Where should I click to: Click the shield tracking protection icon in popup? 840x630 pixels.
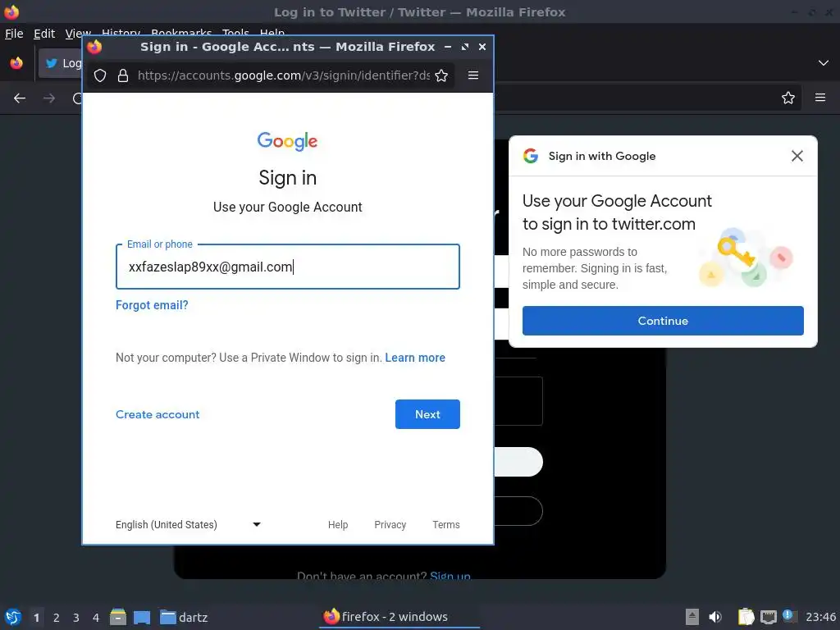click(100, 75)
